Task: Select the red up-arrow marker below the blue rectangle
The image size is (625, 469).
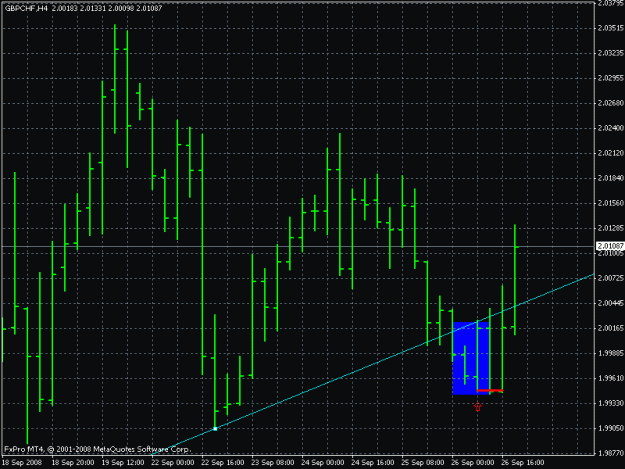Action: point(478,406)
